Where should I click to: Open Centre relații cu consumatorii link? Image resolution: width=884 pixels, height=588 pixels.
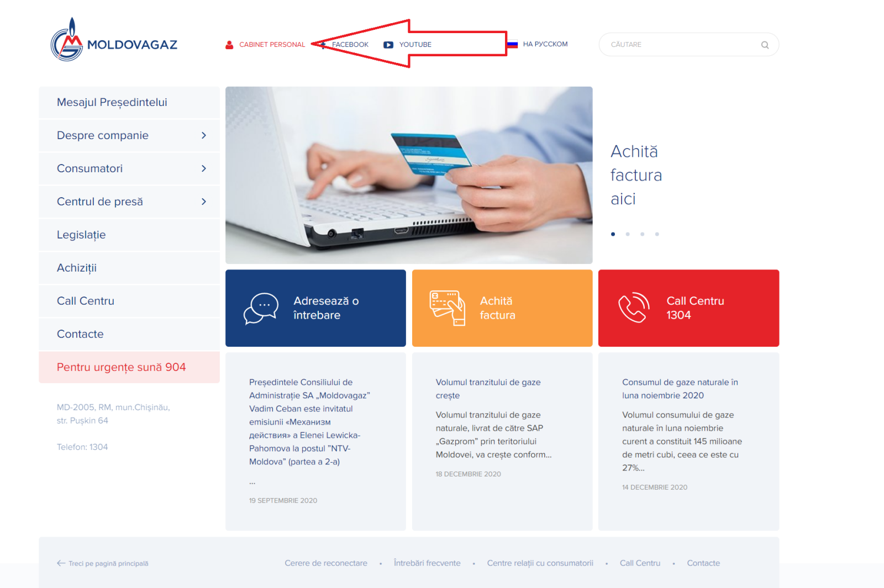pyautogui.click(x=540, y=563)
